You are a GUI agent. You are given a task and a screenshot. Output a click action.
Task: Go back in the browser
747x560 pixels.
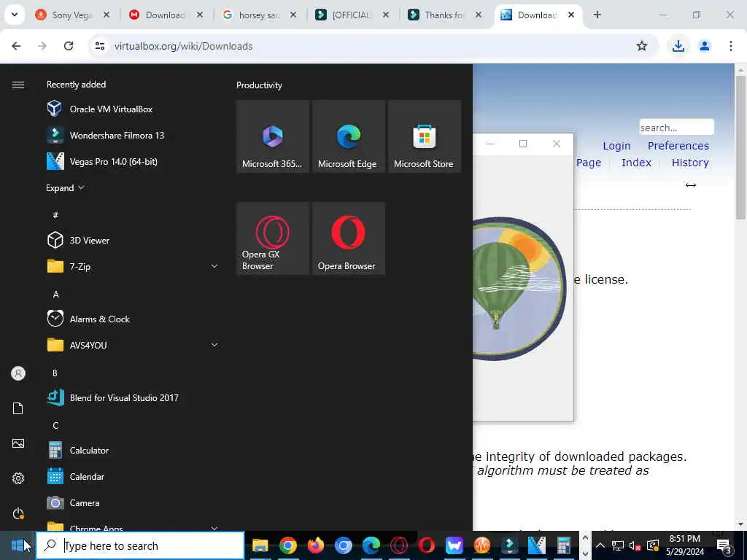pos(16,46)
